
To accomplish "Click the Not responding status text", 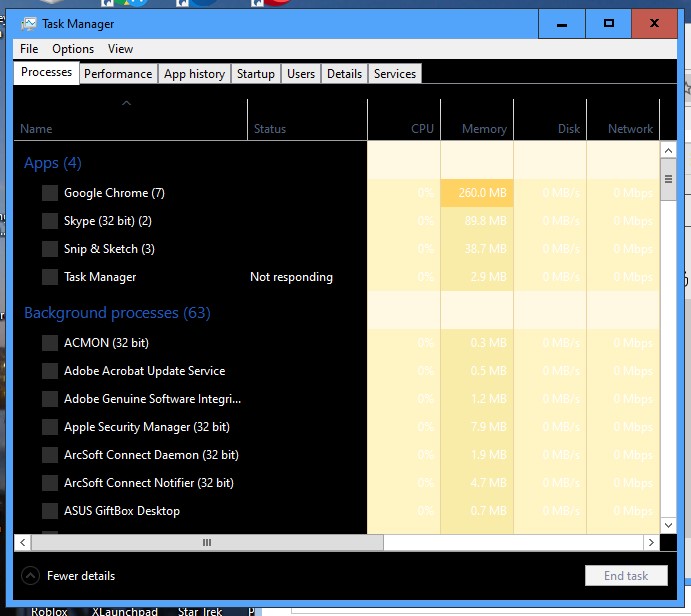I will click(291, 277).
